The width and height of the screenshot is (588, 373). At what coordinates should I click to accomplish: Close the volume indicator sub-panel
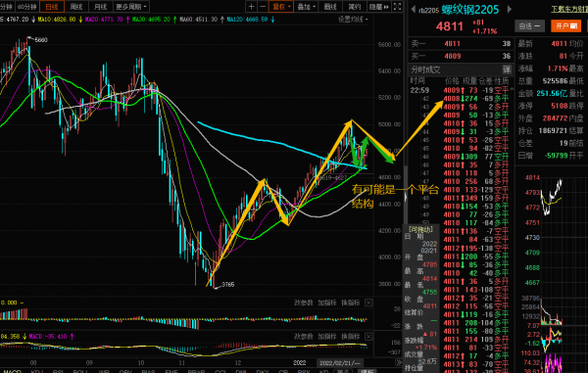368,303
